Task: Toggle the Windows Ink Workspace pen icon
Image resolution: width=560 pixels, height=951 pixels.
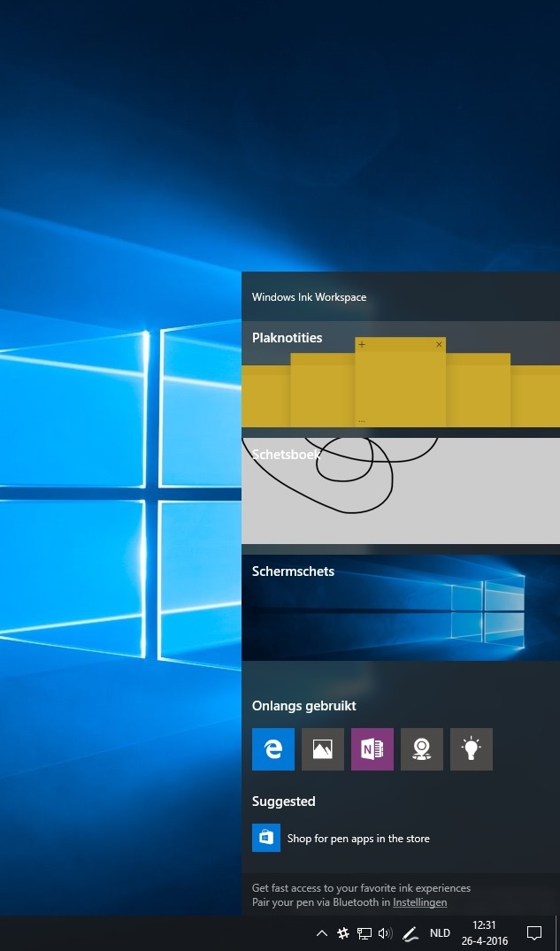Action: 410,932
